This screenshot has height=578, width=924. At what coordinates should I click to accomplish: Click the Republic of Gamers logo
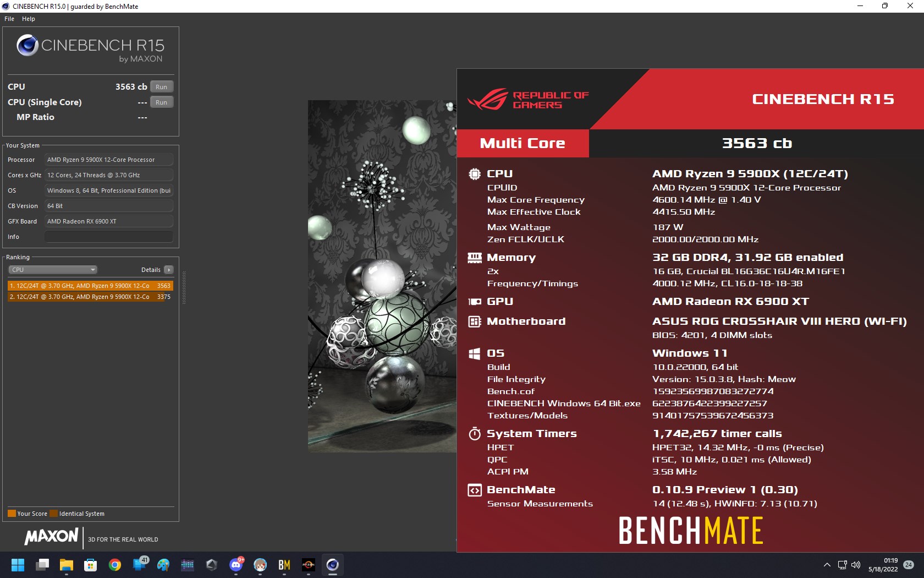click(528, 100)
